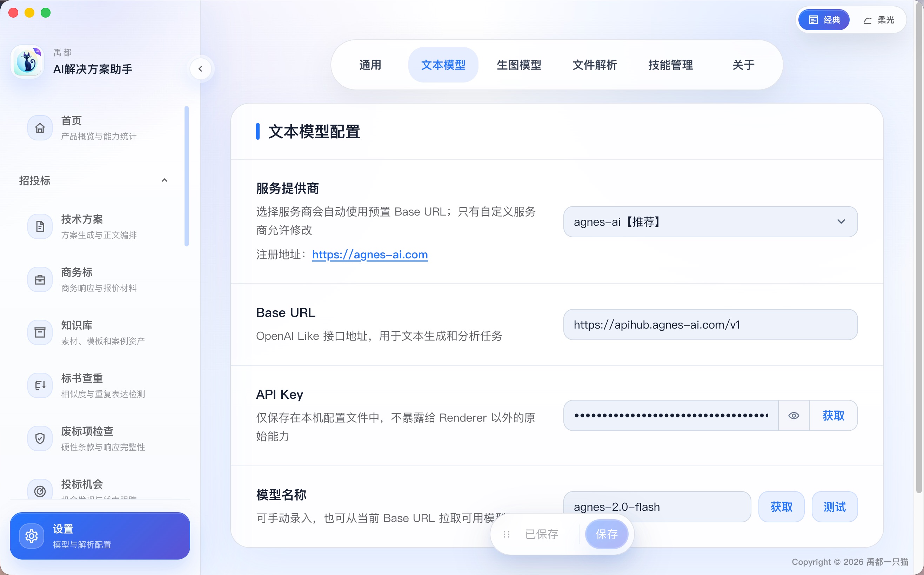This screenshot has width=924, height=575.
Task: Click the API Key password field
Action: tap(671, 416)
